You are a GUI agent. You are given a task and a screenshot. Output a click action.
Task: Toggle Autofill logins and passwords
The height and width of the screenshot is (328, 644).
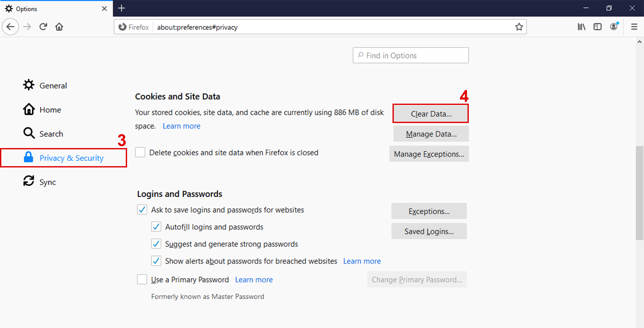(x=156, y=227)
